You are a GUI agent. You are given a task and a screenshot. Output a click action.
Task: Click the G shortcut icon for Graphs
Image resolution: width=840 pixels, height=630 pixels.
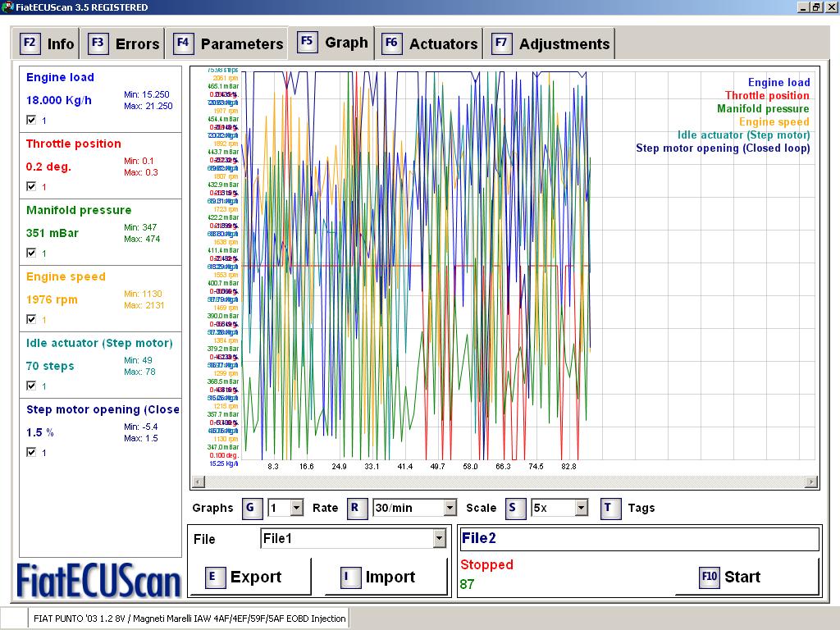[251, 508]
